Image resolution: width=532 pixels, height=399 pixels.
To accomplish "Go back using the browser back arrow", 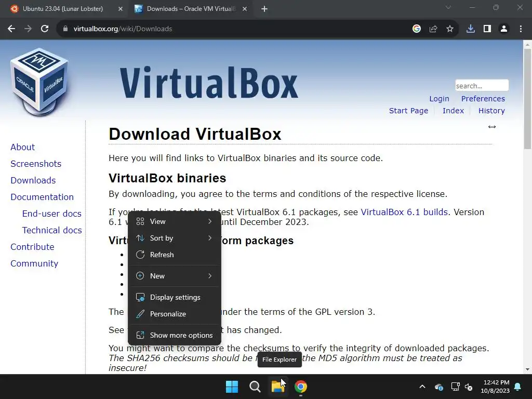I will tap(11, 29).
